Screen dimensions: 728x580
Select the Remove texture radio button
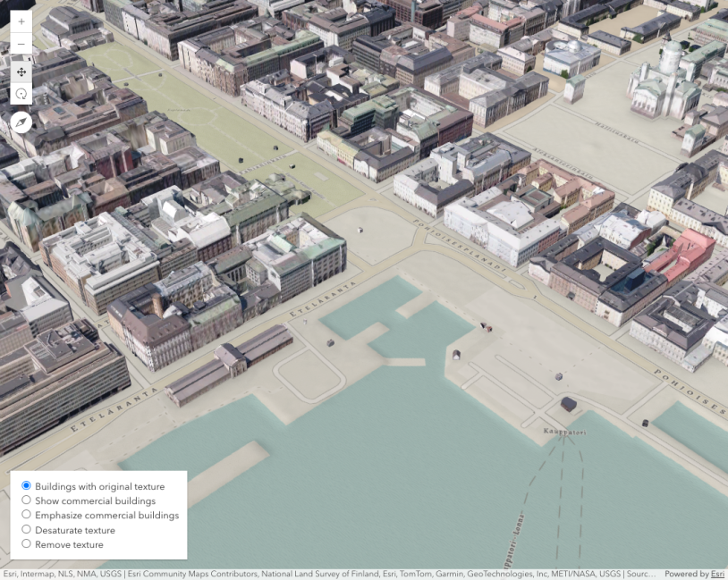pyautogui.click(x=27, y=544)
